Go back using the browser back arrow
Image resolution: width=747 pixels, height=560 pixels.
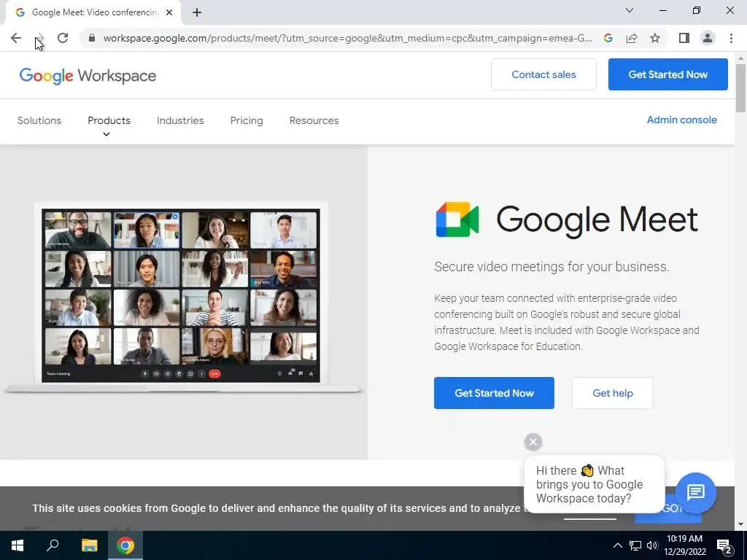tap(16, 38)
